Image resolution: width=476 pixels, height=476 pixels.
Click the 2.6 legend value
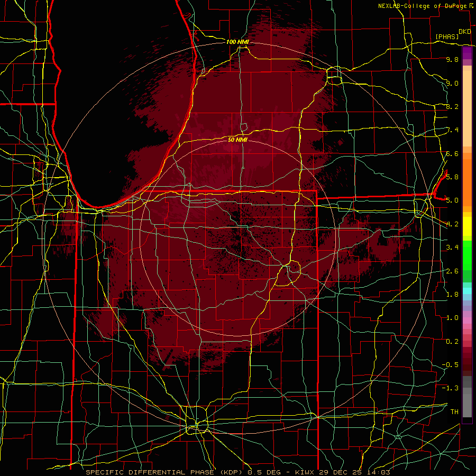click(x=452, y=271)
